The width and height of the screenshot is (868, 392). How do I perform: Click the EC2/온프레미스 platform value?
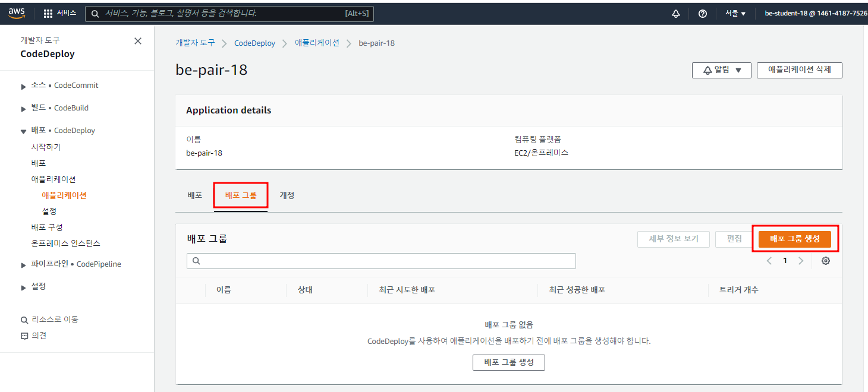point(542,153)
